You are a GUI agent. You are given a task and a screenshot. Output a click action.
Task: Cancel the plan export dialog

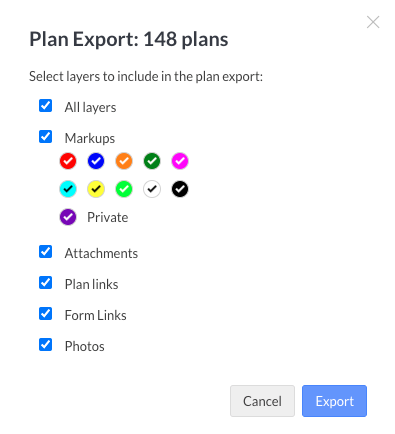point(262,401)
